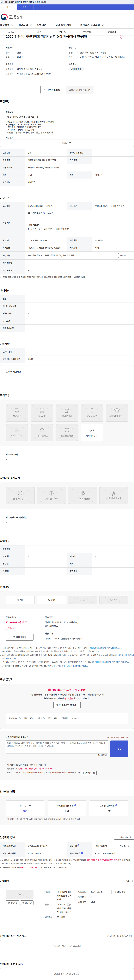Click info icon beside 빅데이터 추천 정보
The width and height of the screenshot is (134, 980).
click(x=22, y=964)
